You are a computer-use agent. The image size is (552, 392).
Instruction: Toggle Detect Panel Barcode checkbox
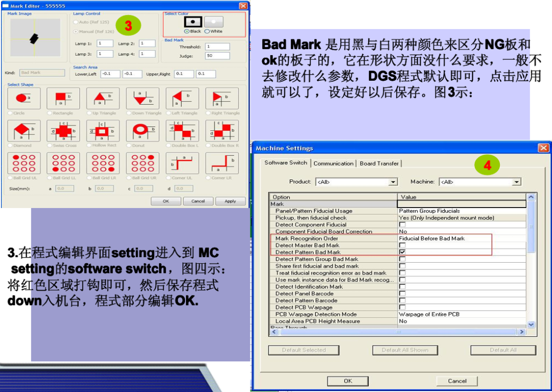click(402, 293)
